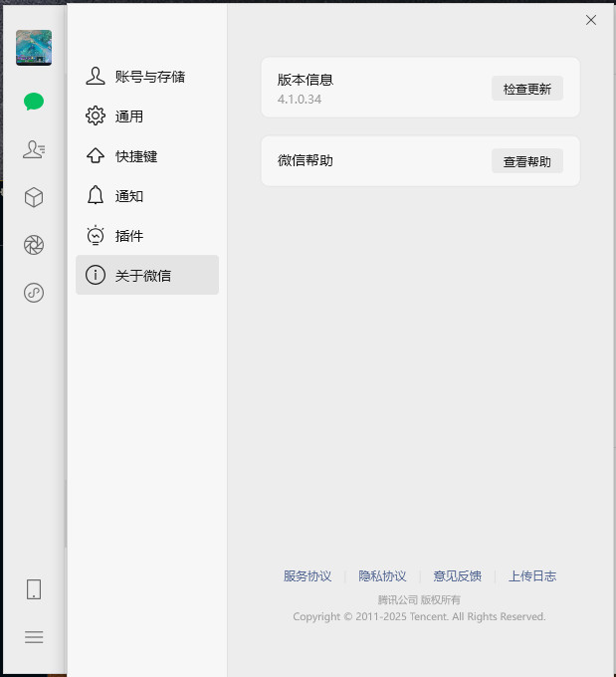The width and height of the screenshot is (616, 677).
Task: Open the Moments aperture icon
Action: click(34, 245)
